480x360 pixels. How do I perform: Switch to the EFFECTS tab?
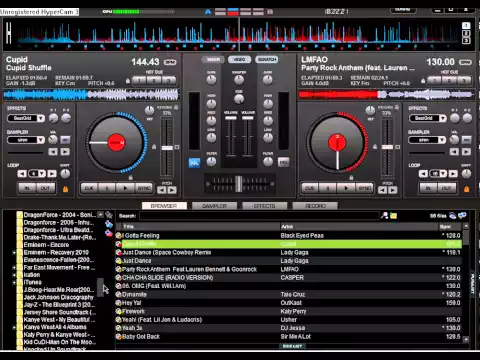pyautogui.click(x=265, y=206)
